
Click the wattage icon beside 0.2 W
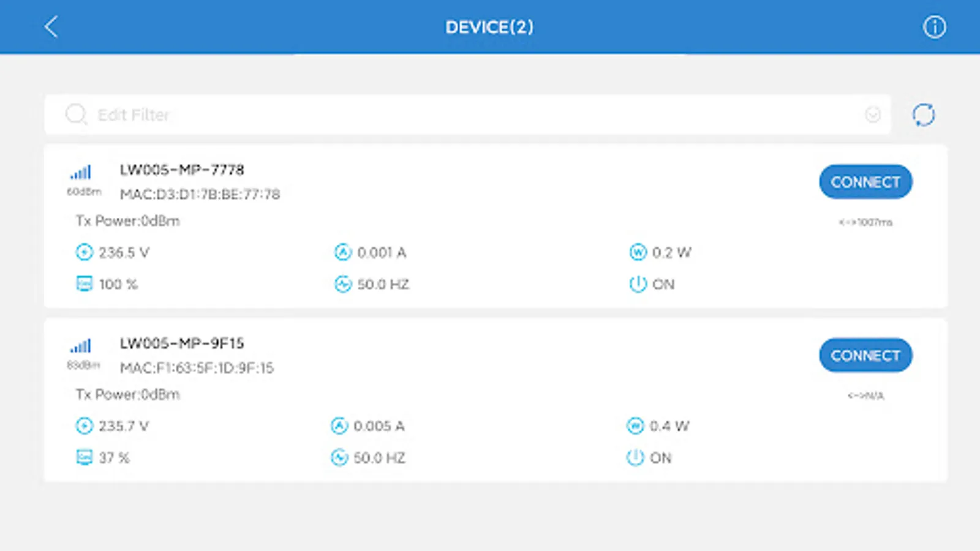coord(638,252)
